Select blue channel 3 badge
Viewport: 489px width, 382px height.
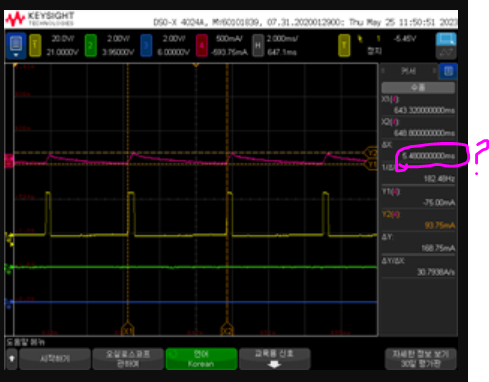coord(146,45)
